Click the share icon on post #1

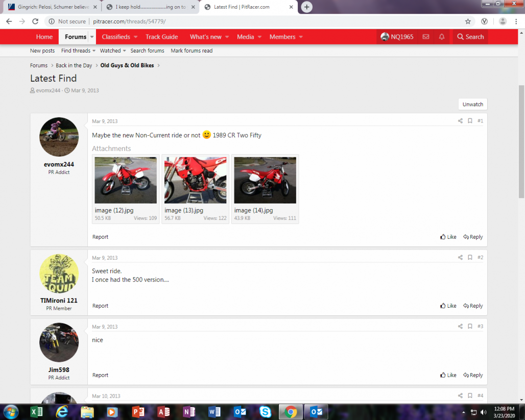tap(460, 121)
